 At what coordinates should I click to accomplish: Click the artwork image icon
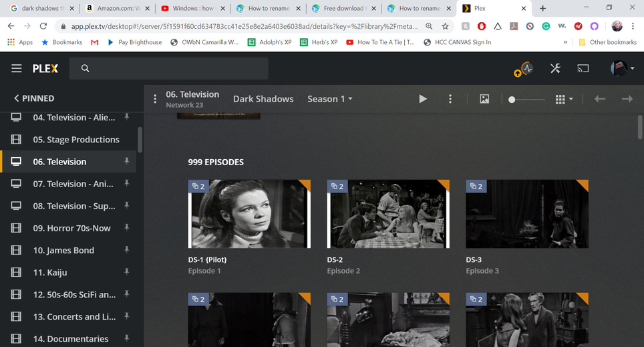click(484, 99)
